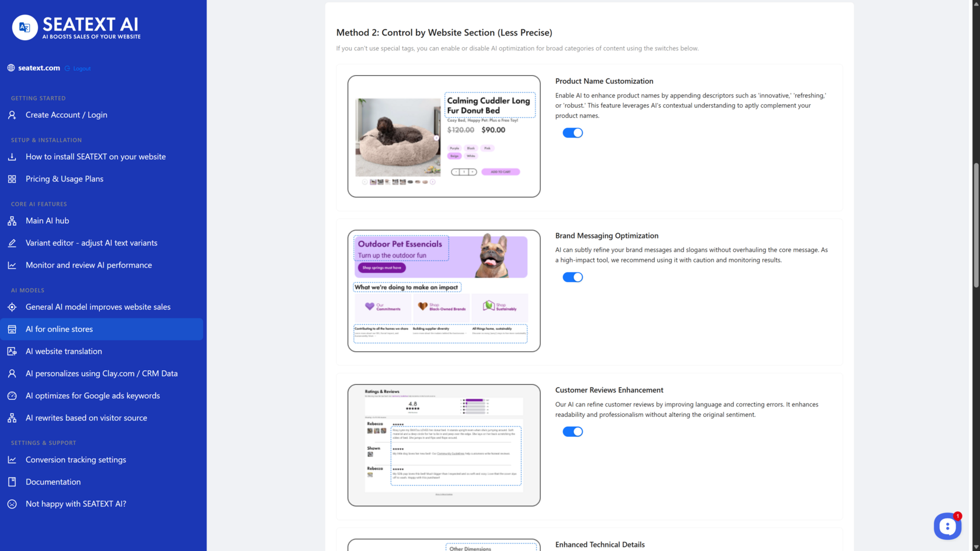This screenshot has width=980, height=551.
Task: Click the Logout link
Action: [x=82, y=69]
